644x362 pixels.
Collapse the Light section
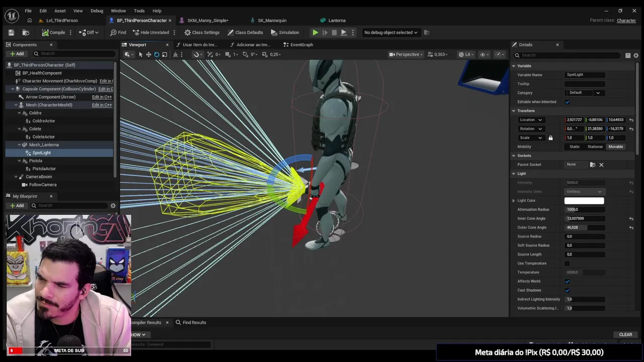(x=514, y=173)
